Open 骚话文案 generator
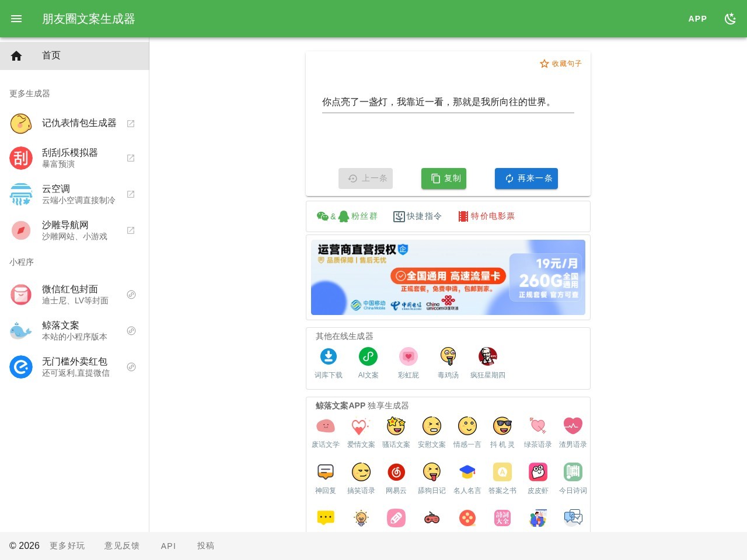The height and width of the screenshot is (560, 747). [x=396, y=433]
